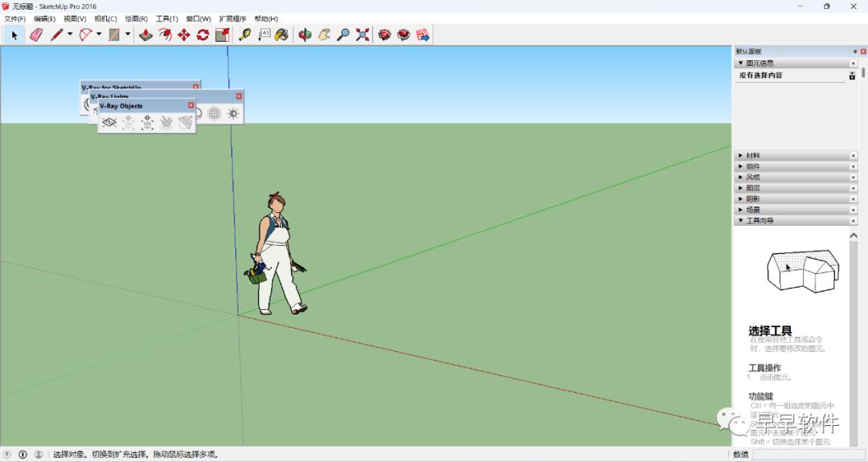Image resolution: width=868 pixels, height=462 pixels.
Task: Activate the pencil Line tool
Action: pyautogui.click(x=56, y=35)
